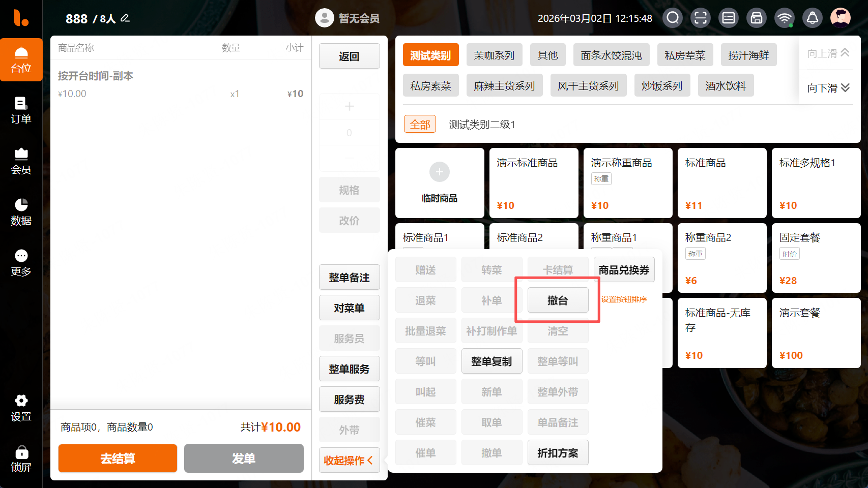This screenshot has height=488, width=868.
Task: Click the date and time display
Action: tap(595, 18)
